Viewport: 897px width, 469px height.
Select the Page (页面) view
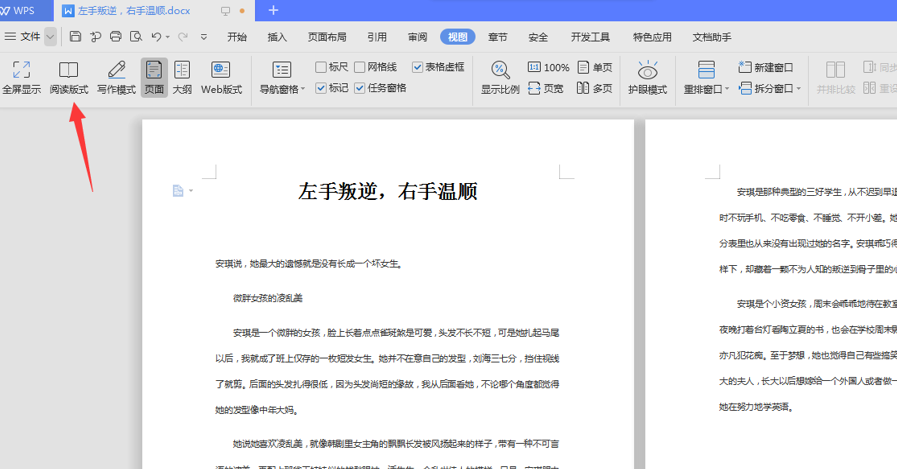coord(154,77)
